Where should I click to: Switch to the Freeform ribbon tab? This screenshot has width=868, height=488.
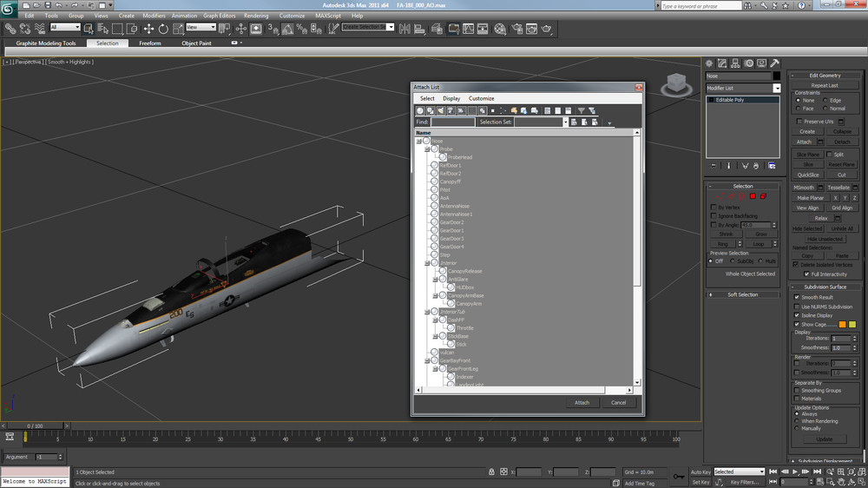tap(149, 43)
